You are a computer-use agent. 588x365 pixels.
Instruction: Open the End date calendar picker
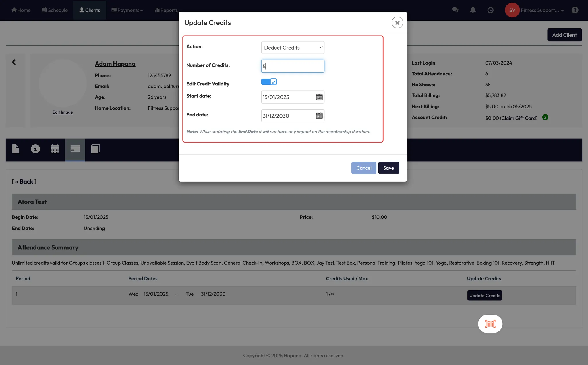tap(319, 116)
